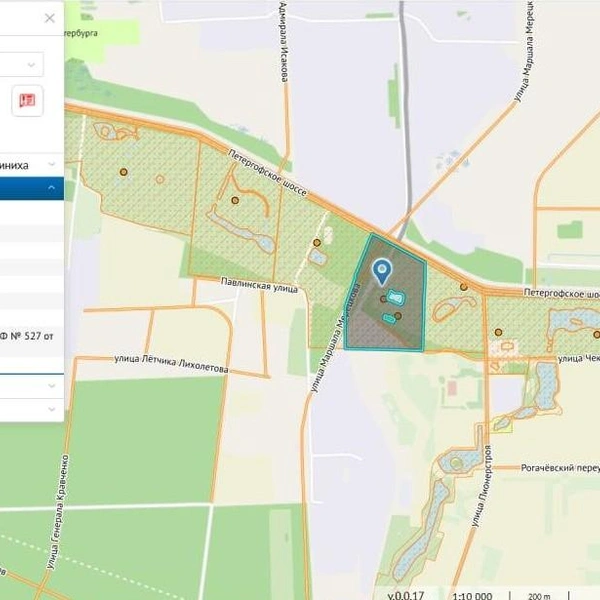Screen dimensions: 600x600
Task: Click the 1:10 000 scale indicator
Action: 472,595
